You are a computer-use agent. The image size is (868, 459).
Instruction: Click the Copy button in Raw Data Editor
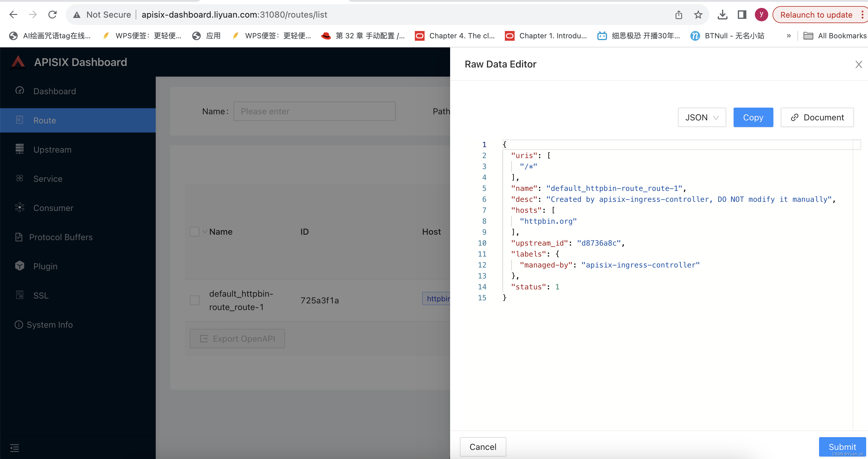tap(753, 117)
